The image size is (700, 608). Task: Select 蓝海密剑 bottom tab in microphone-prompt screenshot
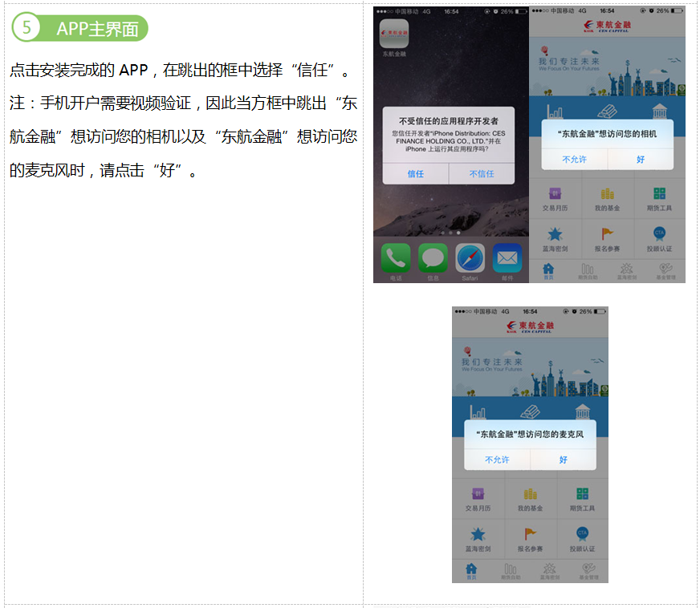pos(550,571)
